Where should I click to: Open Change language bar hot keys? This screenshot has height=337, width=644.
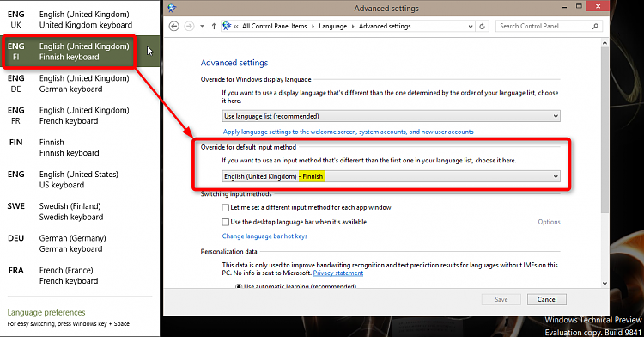(265, 236)
